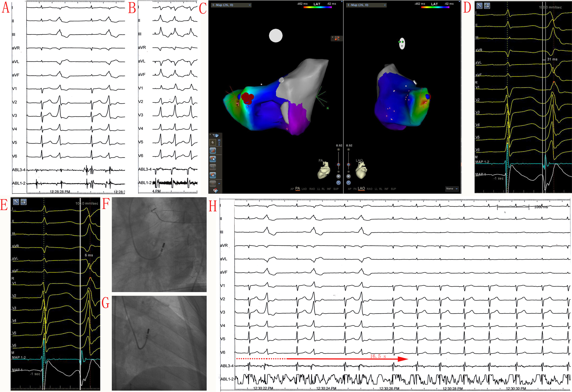The width and height of the screenshot is (572, 392).
Task: Click the ABL1-2 channel label in panel A
Action: pos(19,183)
